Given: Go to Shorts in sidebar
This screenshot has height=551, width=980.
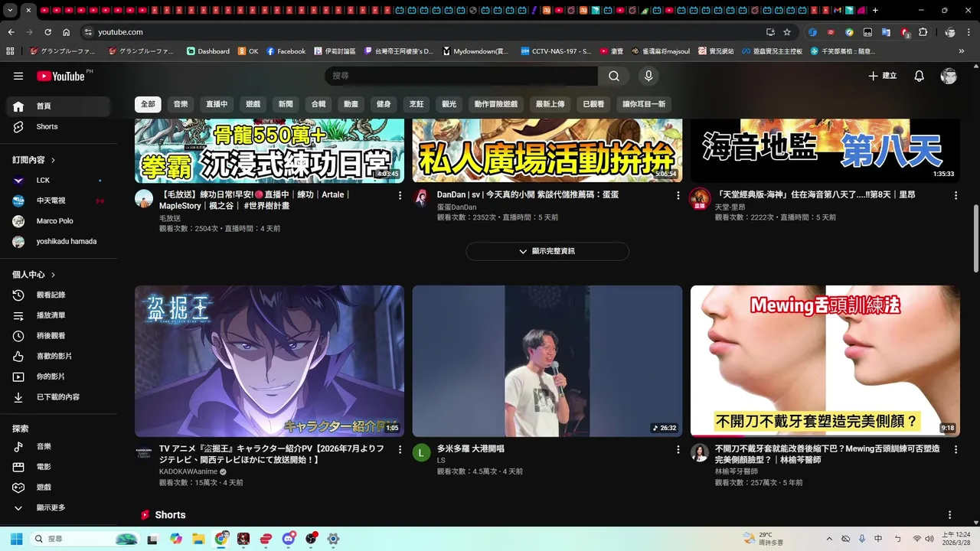Looking at the screenshot, I should click(x=59, y=126).
